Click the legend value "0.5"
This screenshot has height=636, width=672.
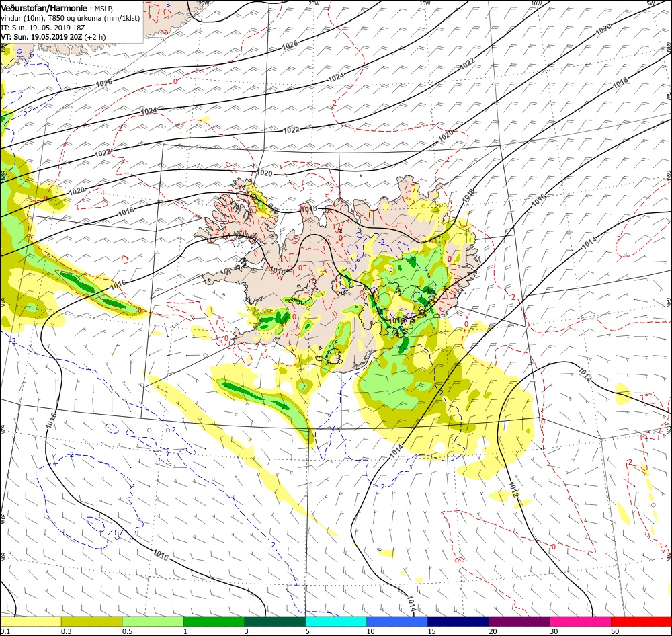[x=128, y=631]
